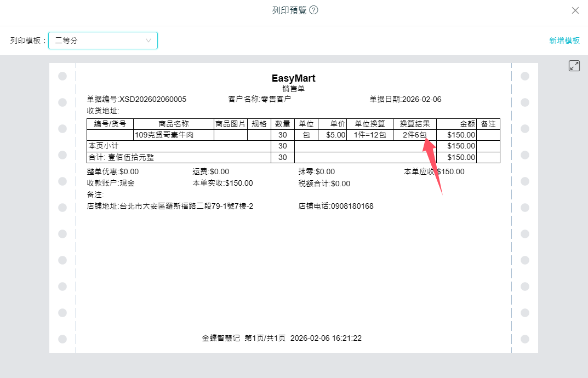Expand the preview to fullscreen
Viewport: 588px width, 378px height.
(x=574, y=66)
